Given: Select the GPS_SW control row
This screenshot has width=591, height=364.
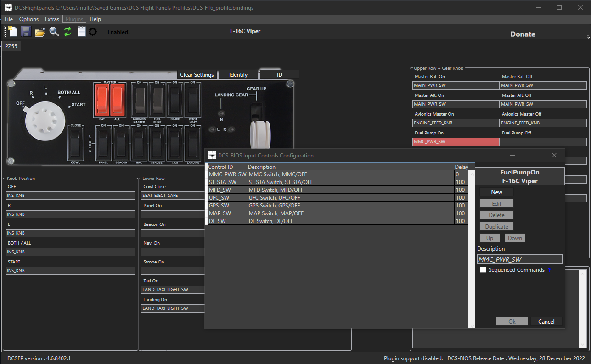Looking at the screenshot, I should [x=338, y=206].
